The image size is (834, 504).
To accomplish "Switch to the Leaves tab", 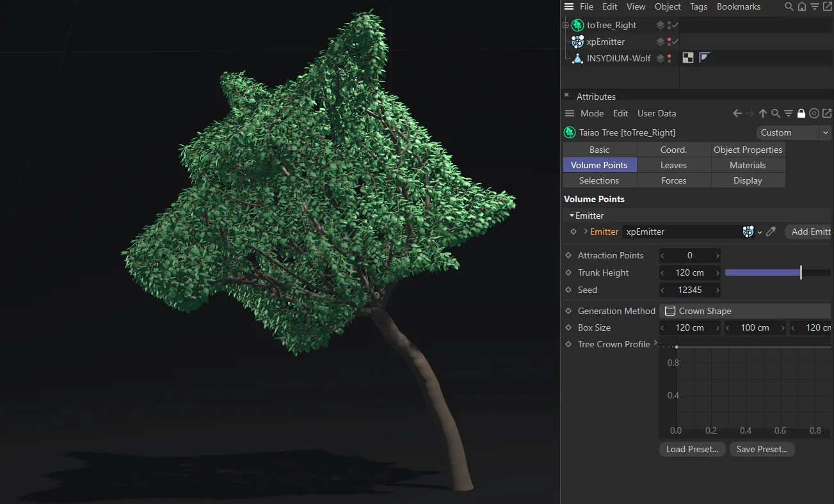I will coord(673,165).
